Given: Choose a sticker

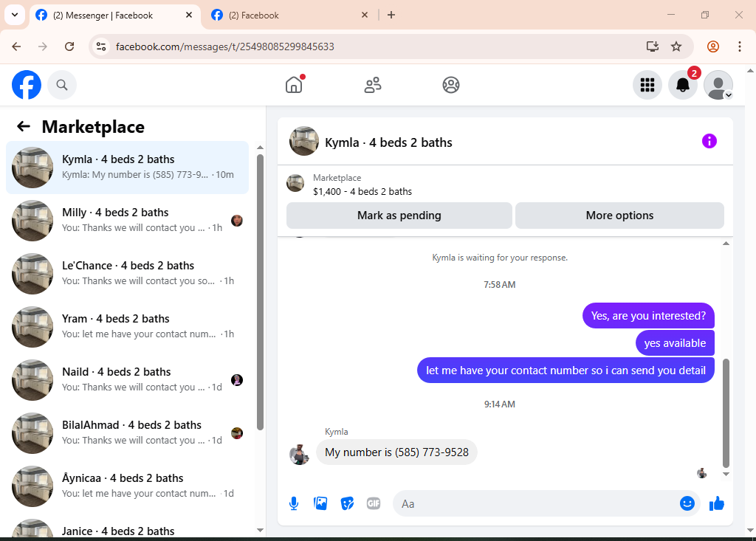Looking at the screenshot, I should click(x=347, y=504).
